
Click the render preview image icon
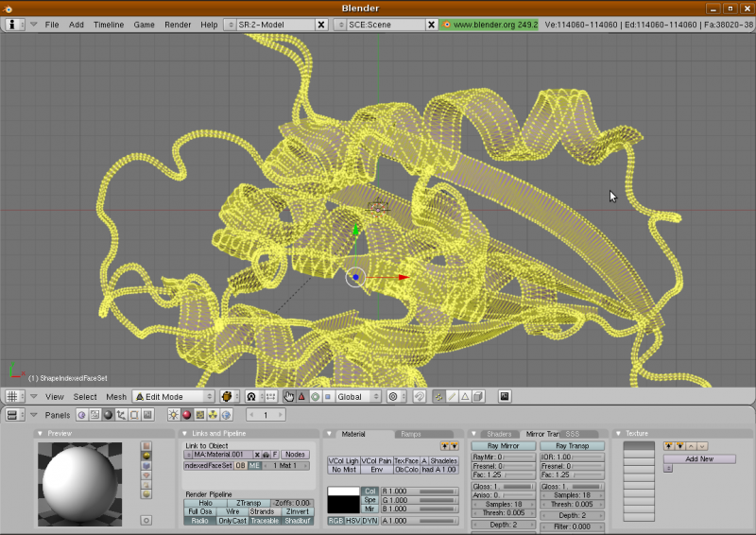pyautogui.click(x=505, y=397)
